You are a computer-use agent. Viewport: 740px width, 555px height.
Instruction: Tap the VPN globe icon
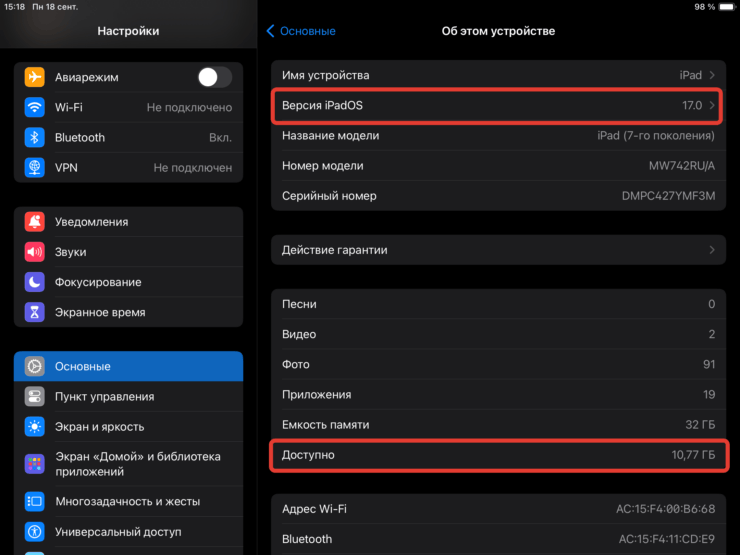click(35, 167)
